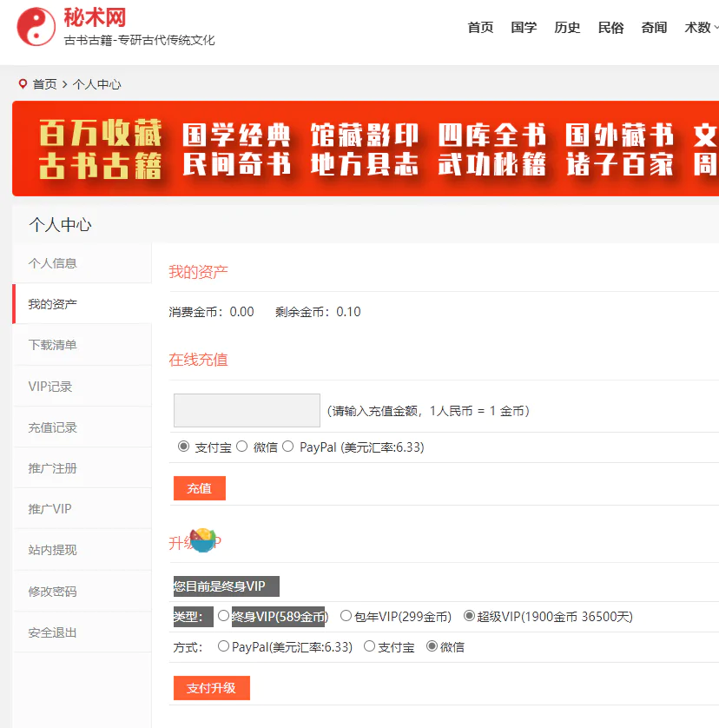This screenshot has height=728, width=719.
Task: Open 国学 in top navigation
Action: pyautogui.click(x=524, y=28)
